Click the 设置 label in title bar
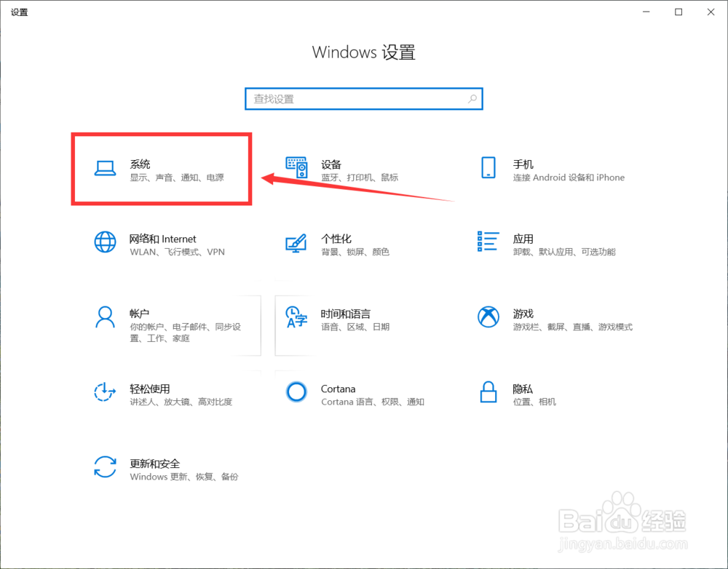 tap(19, 12)
